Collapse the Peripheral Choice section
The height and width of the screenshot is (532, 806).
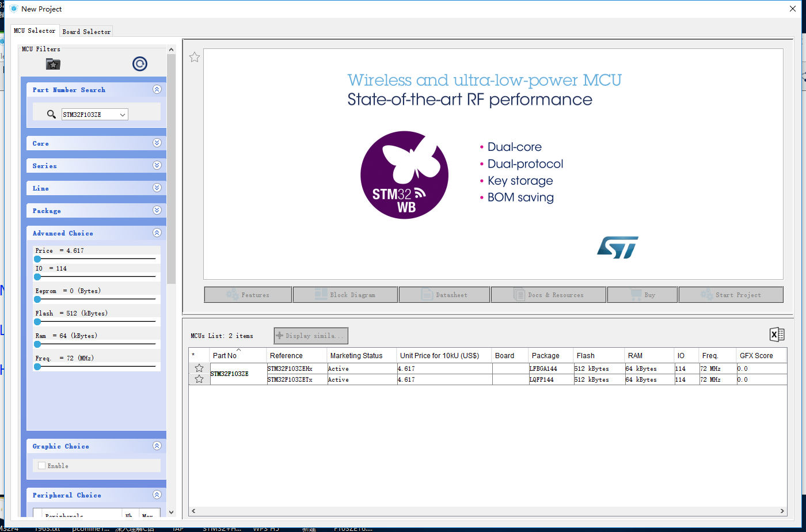[x=157, y=495]
